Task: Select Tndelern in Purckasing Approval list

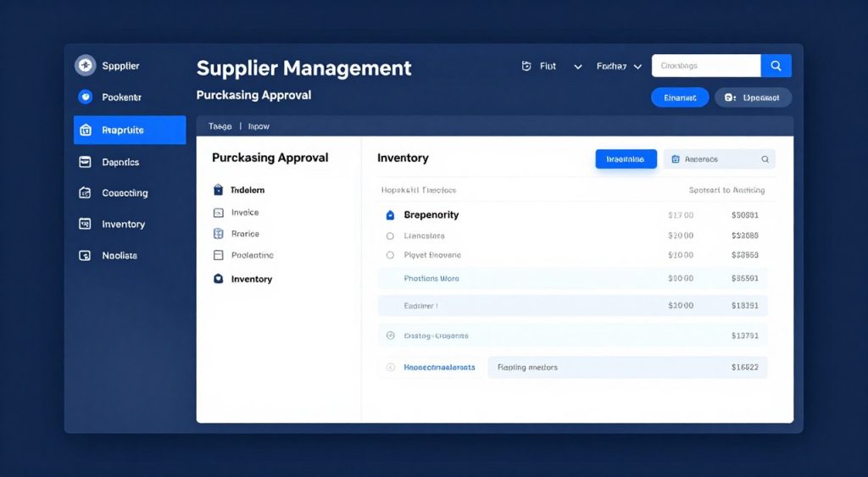Action: click(x=248, y=190)
